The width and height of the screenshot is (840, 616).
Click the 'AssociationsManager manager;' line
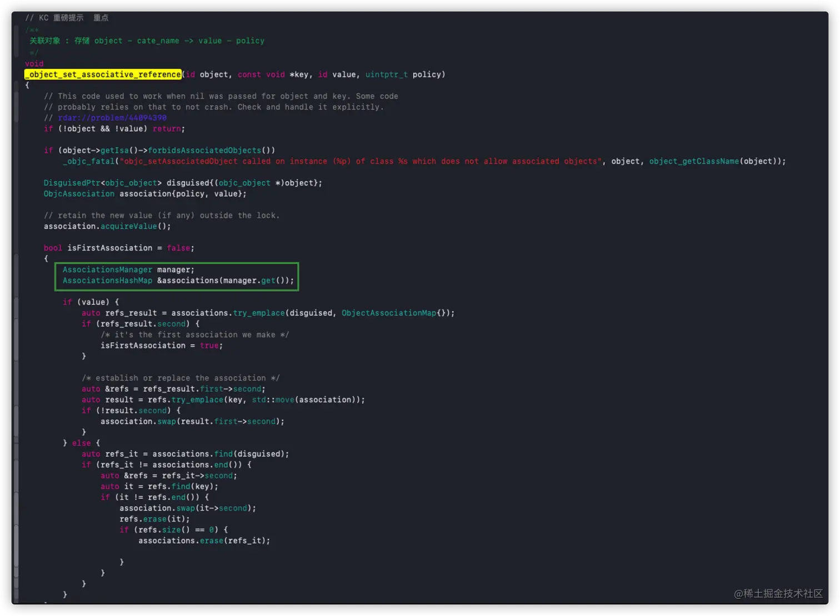128,270
